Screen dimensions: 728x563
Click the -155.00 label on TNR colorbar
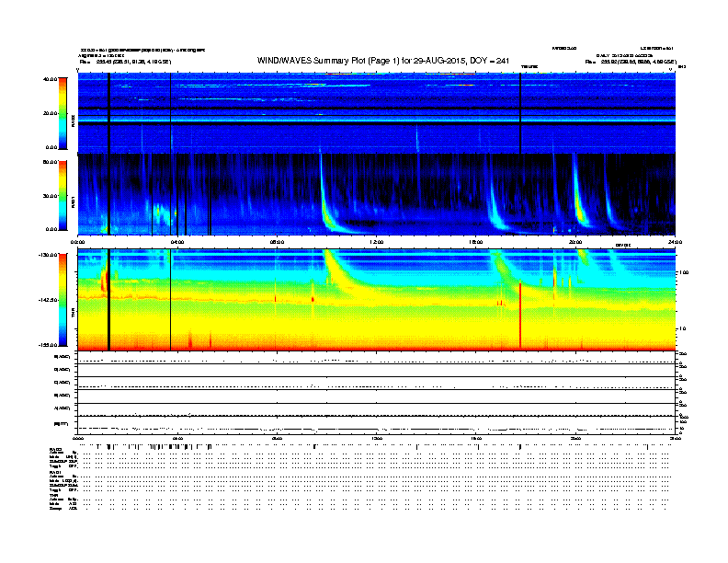point(48,345)
